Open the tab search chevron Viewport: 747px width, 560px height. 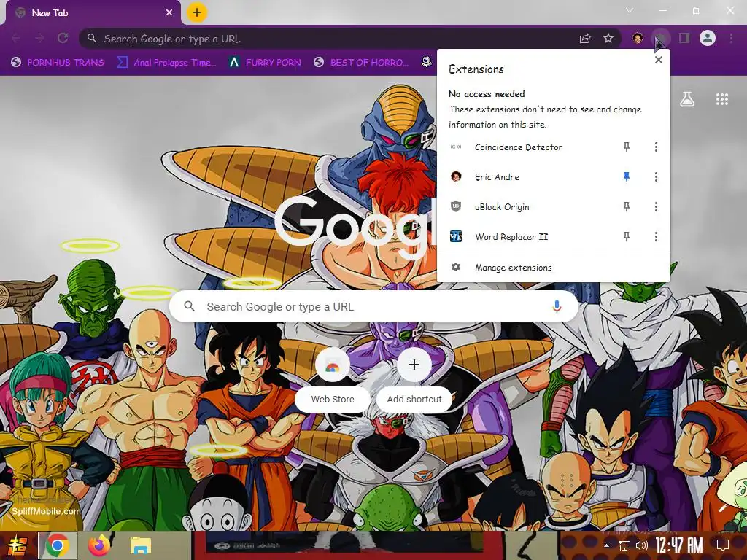[x=630, y=10]
